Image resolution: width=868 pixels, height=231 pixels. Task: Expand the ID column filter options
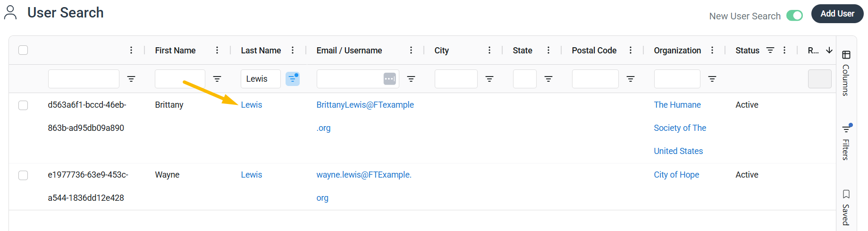click(131, 79)
